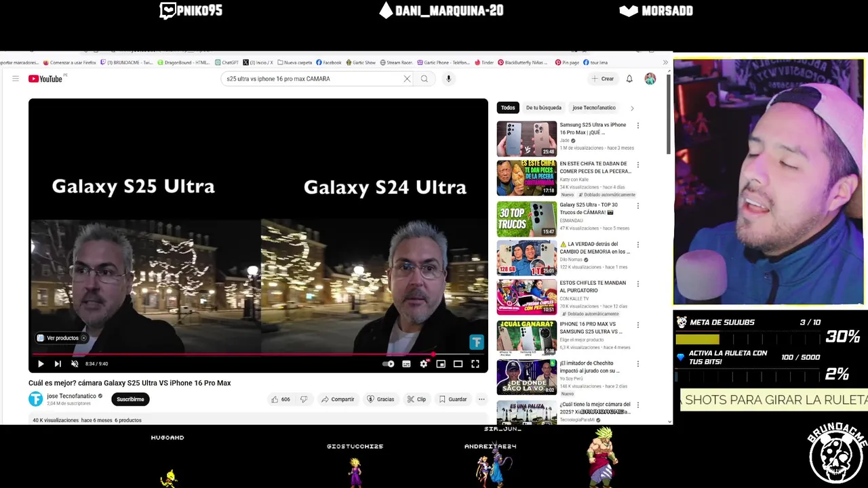868x488 pixels.
Task: Switch to miniplayer mode
Action: click(441, 364)
